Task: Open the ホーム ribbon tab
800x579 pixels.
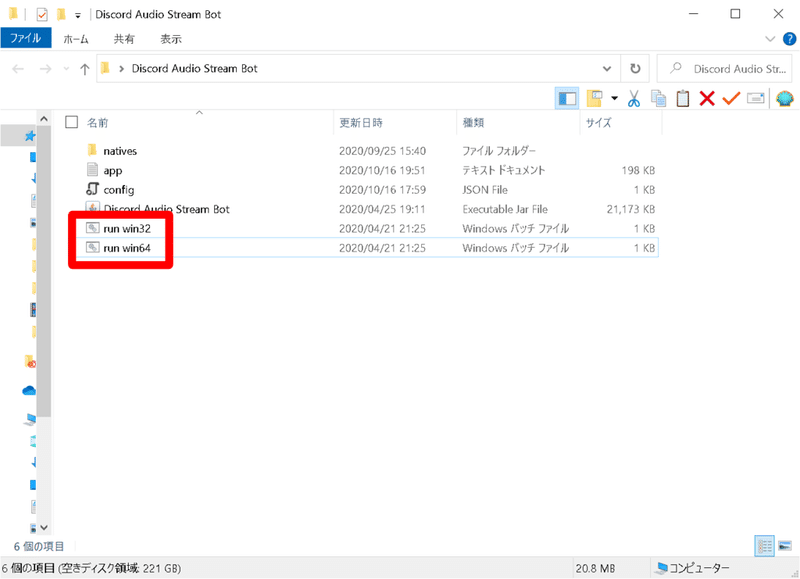Action: [x=76, y=39]
